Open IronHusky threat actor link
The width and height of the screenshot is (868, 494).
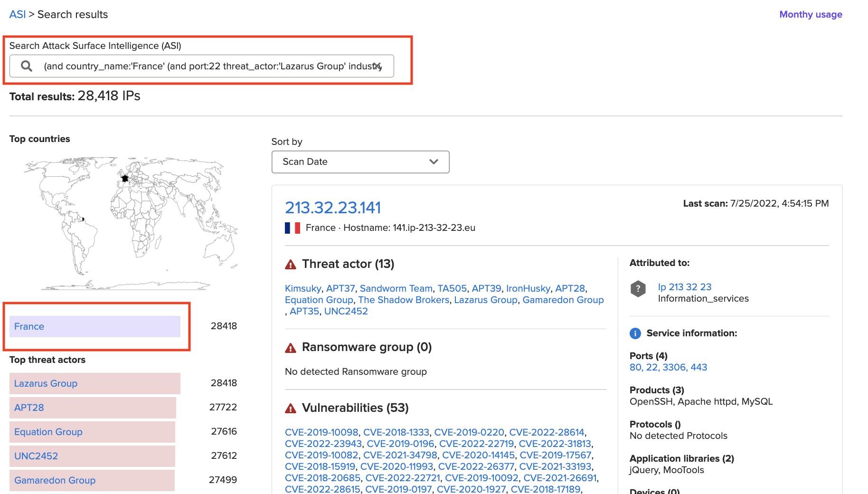pos(528,288)
